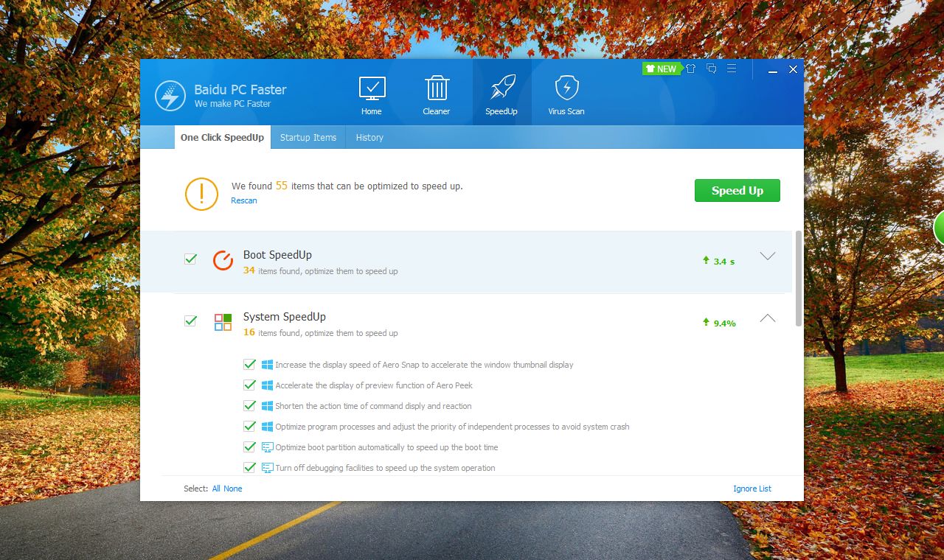
Task: Click the green Speed Up button
Action: 737,190
